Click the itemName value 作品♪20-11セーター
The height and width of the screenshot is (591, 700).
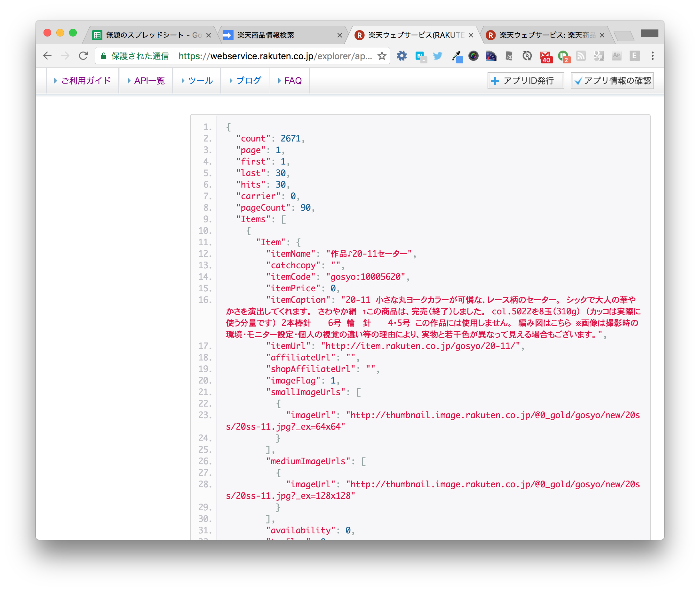click(369, 254)
